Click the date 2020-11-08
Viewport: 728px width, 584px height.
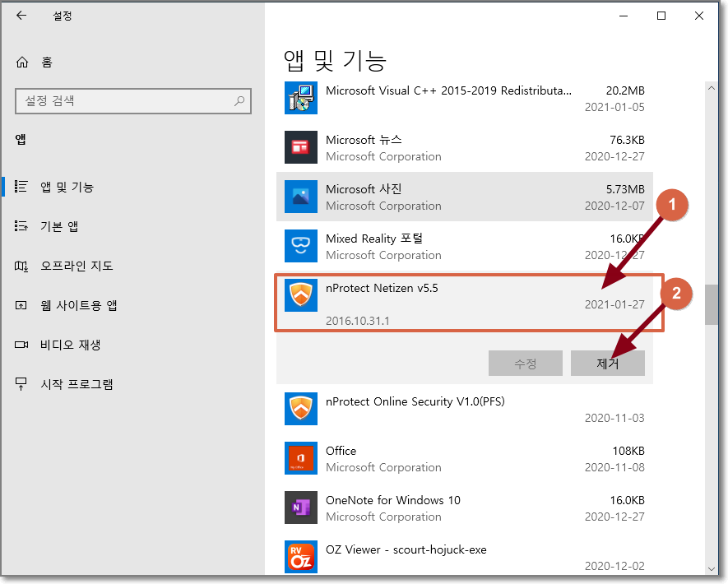[614, 467]
